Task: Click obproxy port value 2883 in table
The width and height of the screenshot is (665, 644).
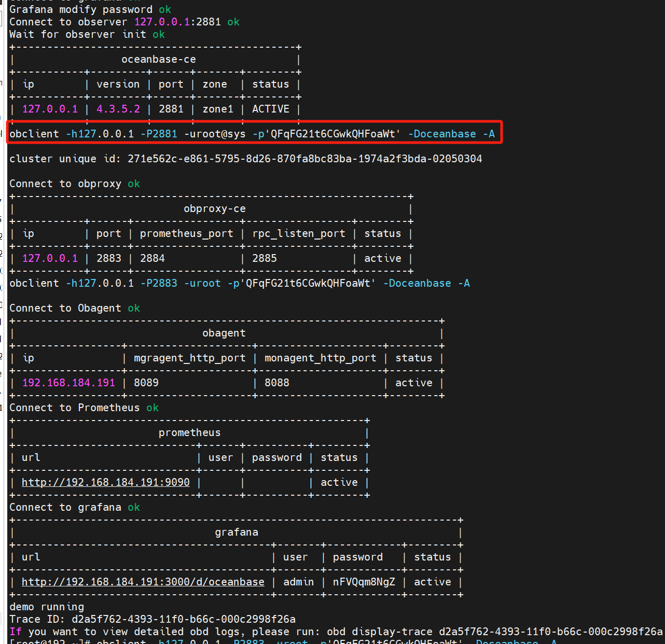Action: tap(109, 258)
